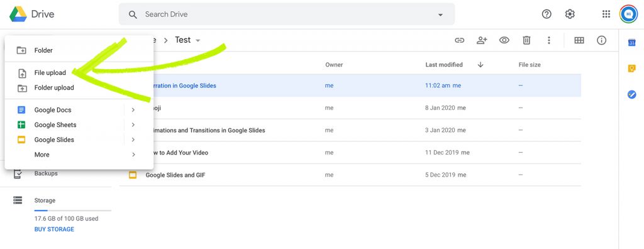The image size is (644, 249).
Task: Open the Google Keep side panel icon
Action: coord(631,69)
